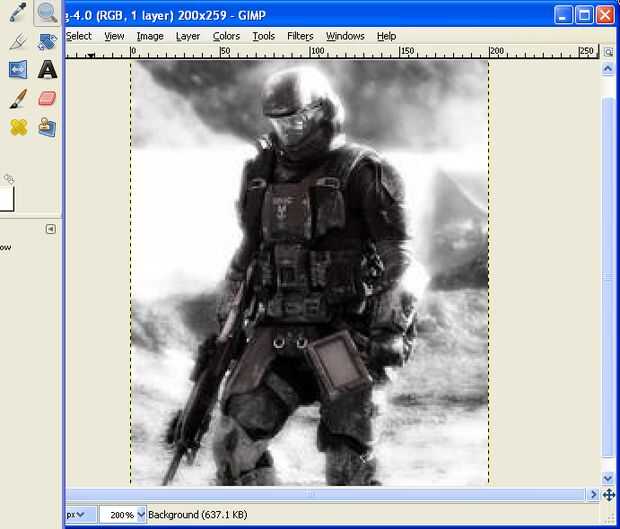Click the horizontal ruler at the 100 mark
Screen dimensions: 620x529
coord(311,52)
